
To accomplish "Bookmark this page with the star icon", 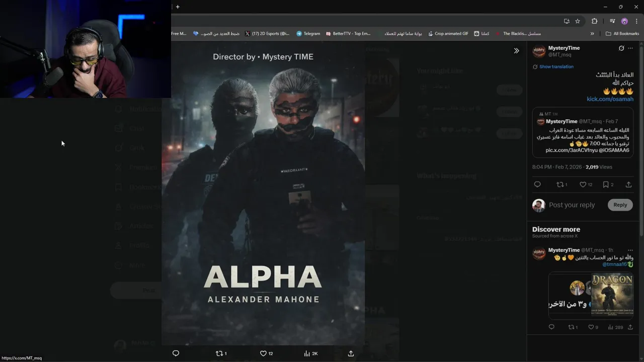I will point(578,21).
